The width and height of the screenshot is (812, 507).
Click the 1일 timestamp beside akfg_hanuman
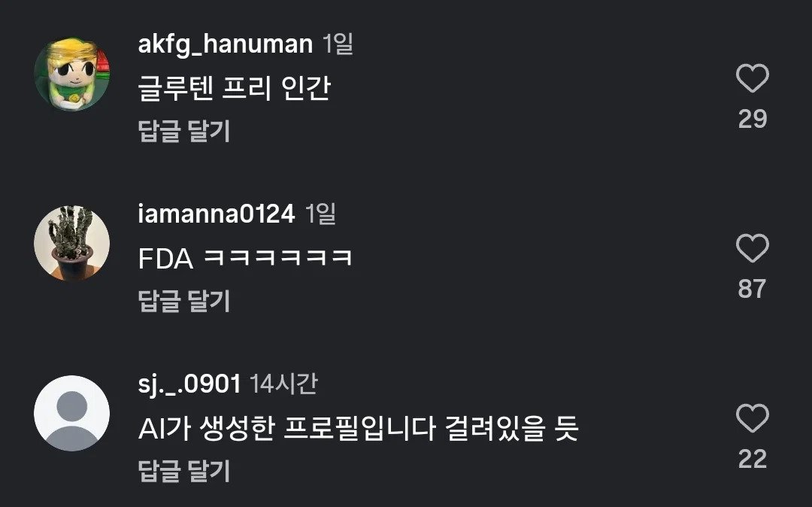338,44
